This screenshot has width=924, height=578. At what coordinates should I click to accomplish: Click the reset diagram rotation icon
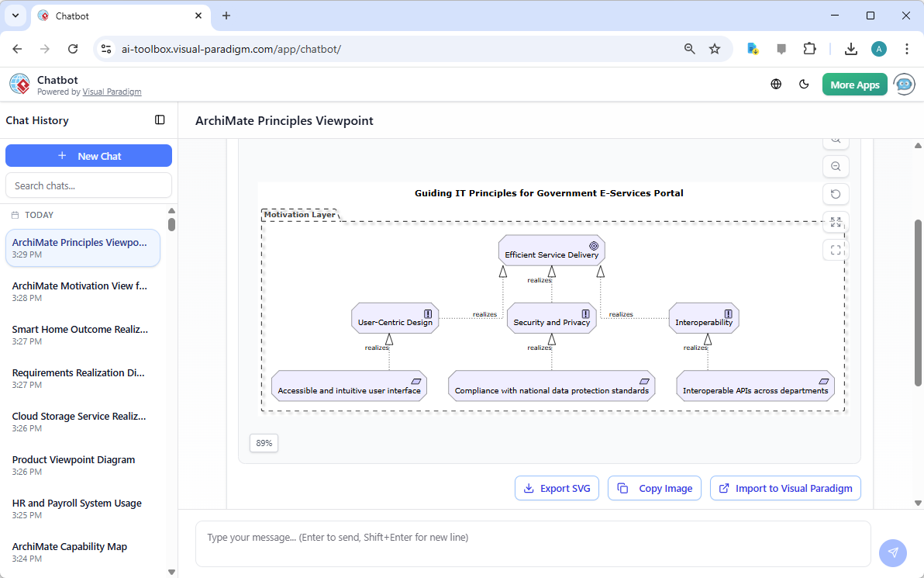[836, 194]
